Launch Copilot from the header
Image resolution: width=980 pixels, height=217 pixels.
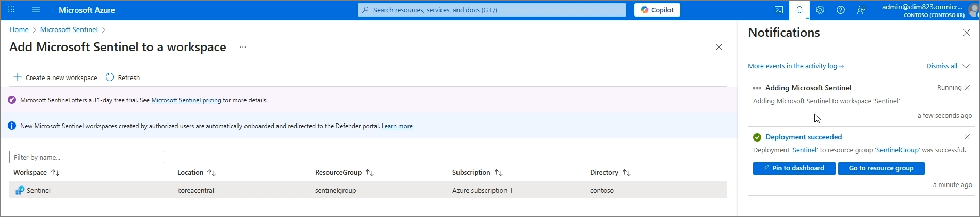(x=657, y=10)
